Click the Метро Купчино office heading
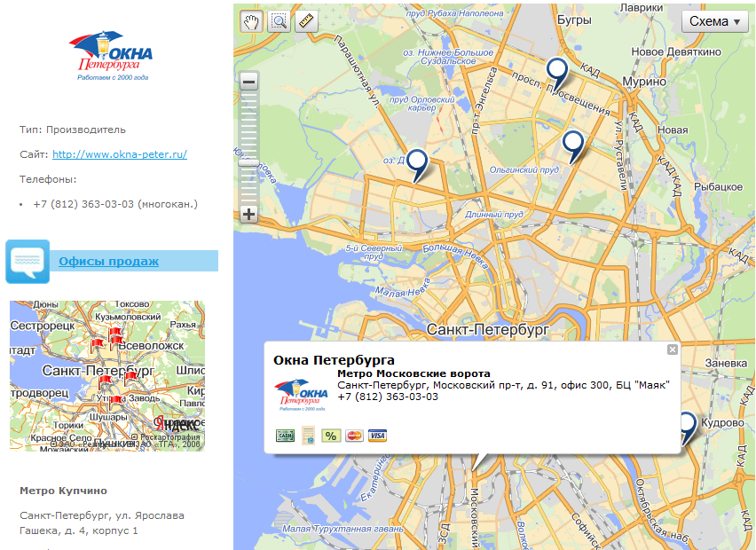 (63, 491)
